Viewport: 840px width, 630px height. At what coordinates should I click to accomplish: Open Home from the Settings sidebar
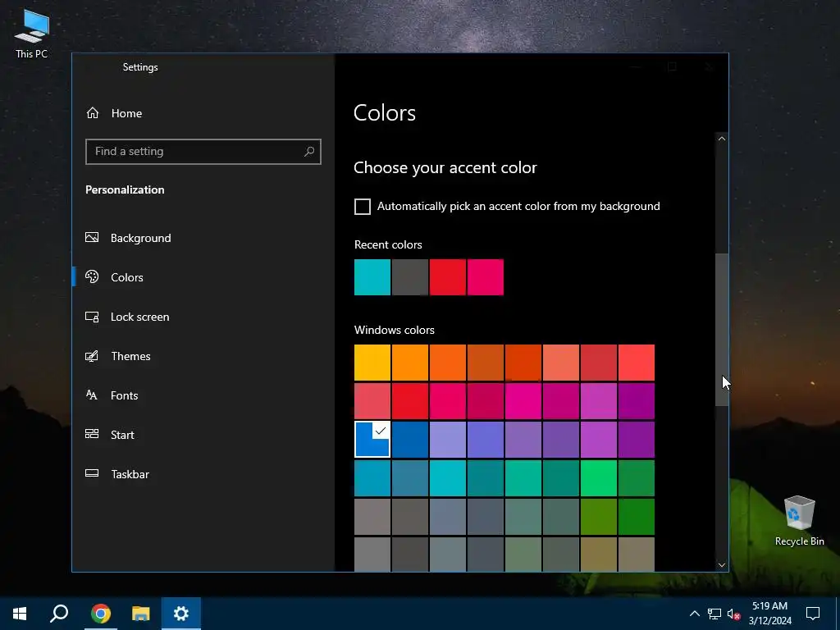pos(114,113)
